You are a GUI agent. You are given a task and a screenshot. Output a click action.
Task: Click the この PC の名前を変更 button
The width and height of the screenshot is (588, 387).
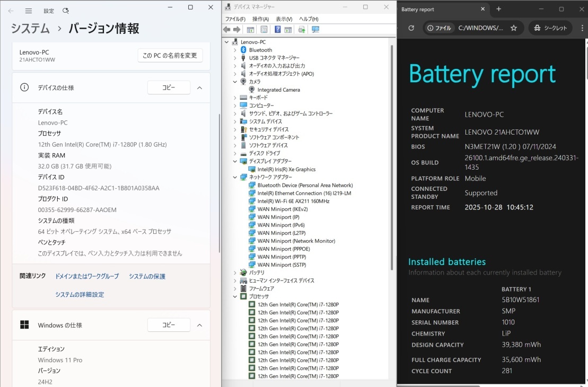pyautogui.click(x=170, y=55)
